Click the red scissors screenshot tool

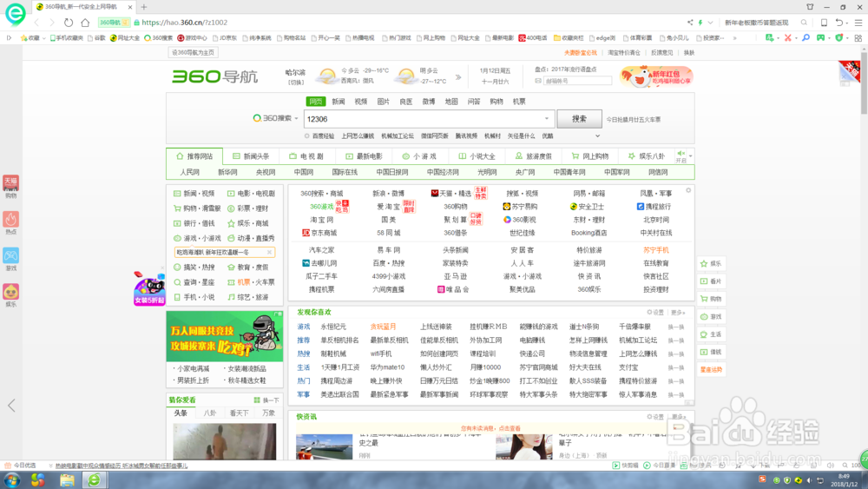(x=788, y=38)
